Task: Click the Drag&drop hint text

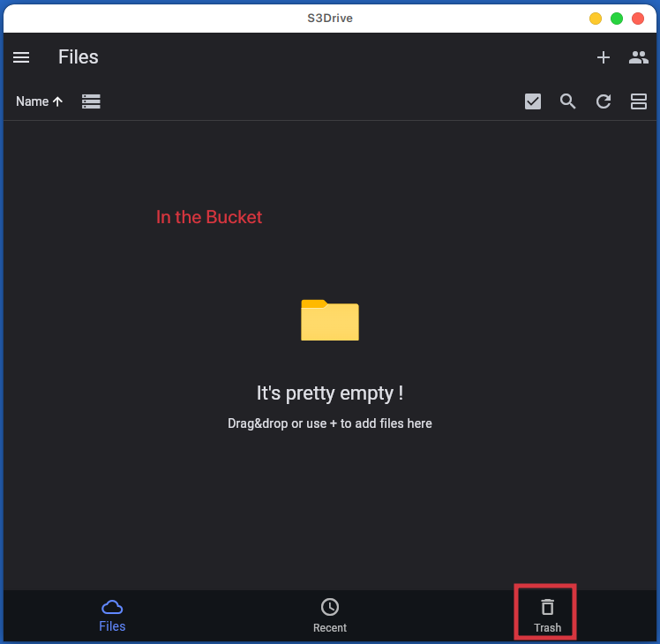Action: [329, 423]
